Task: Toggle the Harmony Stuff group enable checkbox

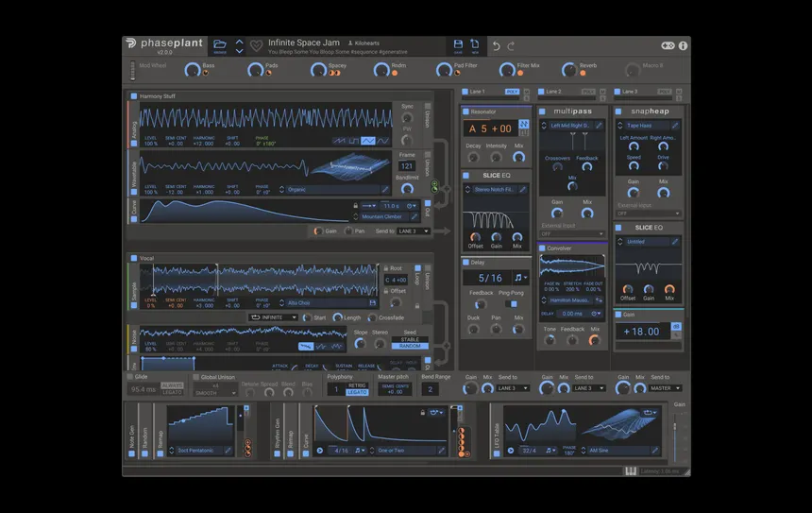Action: pos(134,96)
